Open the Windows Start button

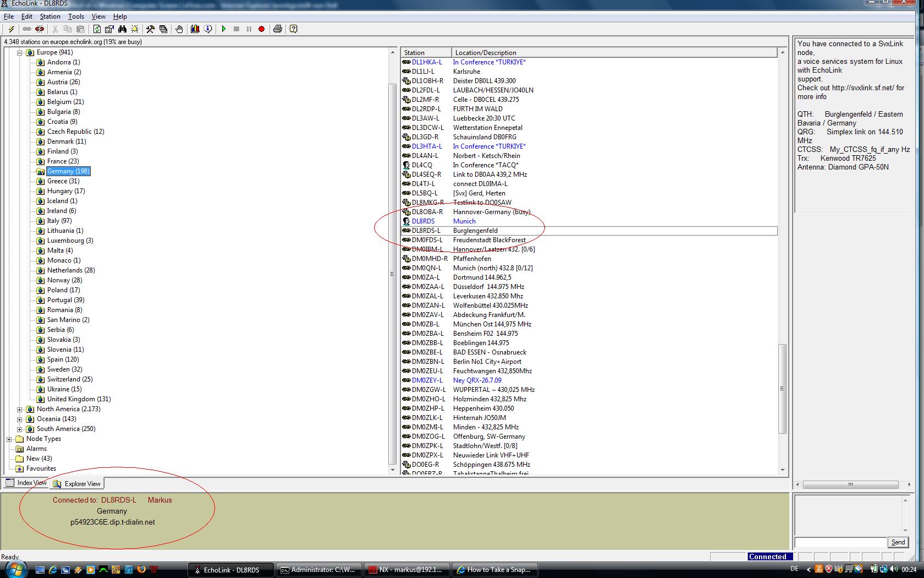15,569
